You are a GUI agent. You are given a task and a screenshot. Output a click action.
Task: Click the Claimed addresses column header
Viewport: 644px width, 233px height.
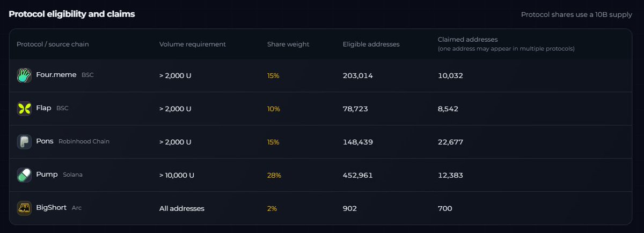point(468,40)
